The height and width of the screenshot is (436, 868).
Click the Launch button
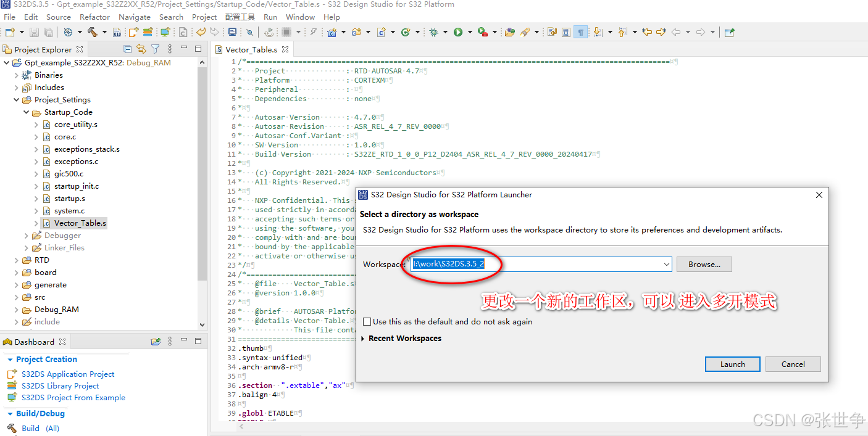point(732,364)
